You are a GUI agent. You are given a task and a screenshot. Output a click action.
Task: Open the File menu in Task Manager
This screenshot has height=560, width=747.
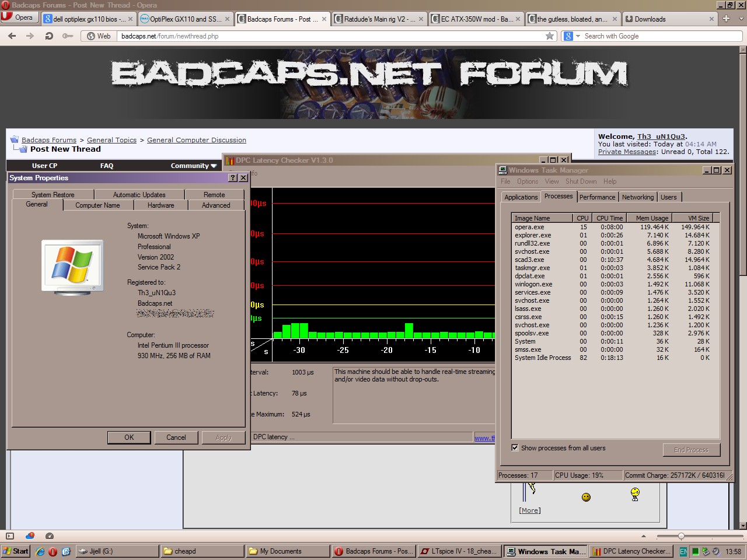pos(505,181)
